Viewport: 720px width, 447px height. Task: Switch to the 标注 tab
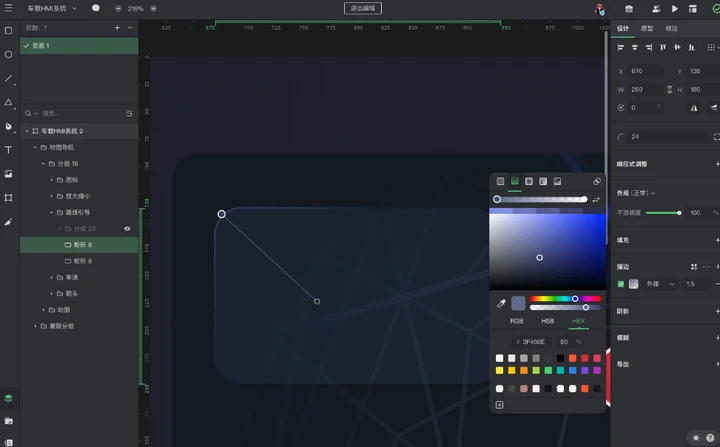point(671,28)
